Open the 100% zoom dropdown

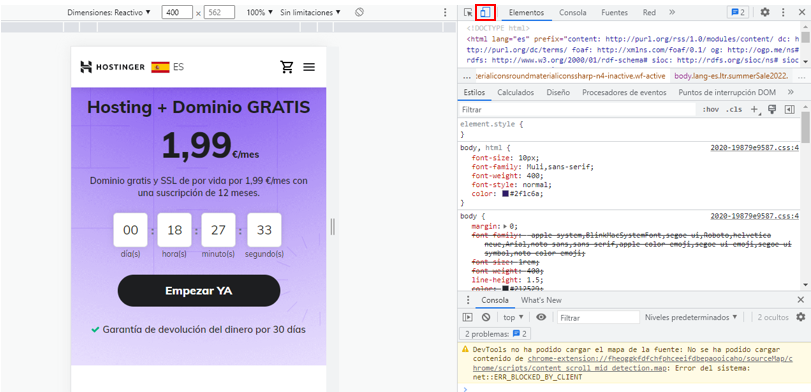point(259,12)
